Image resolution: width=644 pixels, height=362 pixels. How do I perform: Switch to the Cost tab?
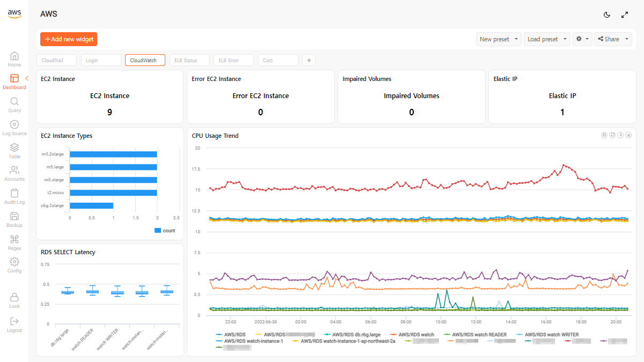pyautogui.click(x=278, y=61)
